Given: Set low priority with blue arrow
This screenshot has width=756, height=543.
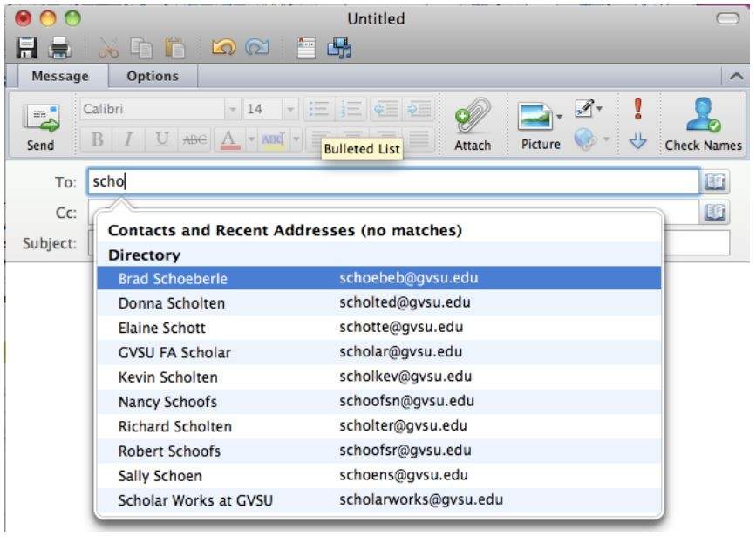Looking at the screenshot, I should (x=637, y=141).
